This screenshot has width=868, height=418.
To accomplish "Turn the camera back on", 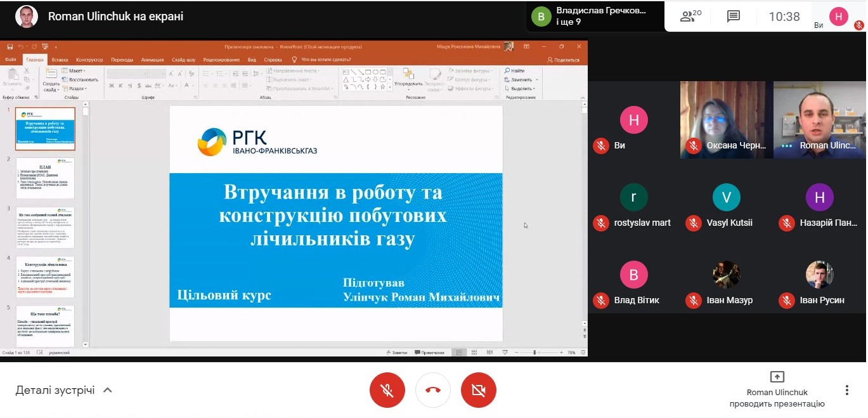I will point(479,390).
